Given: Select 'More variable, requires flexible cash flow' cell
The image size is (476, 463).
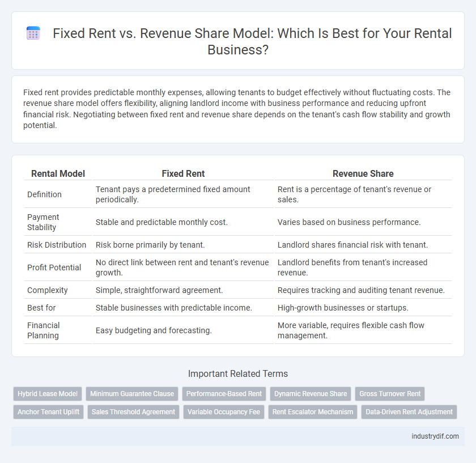Looking at the screenshot, I should pos(363,330).
